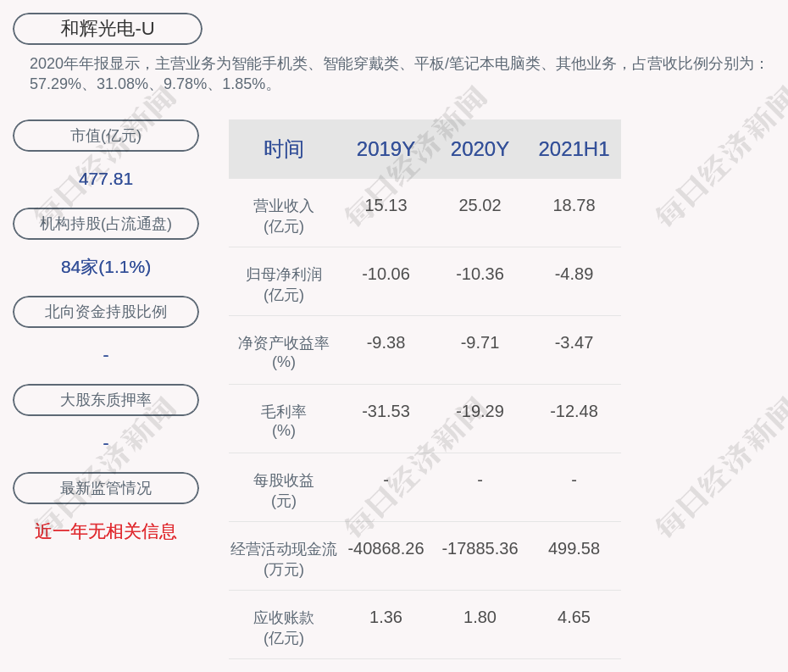Viewport: 788px width, 672px height.
Task: Click the cash flow value 499.58
Action: tap(574, 548)
